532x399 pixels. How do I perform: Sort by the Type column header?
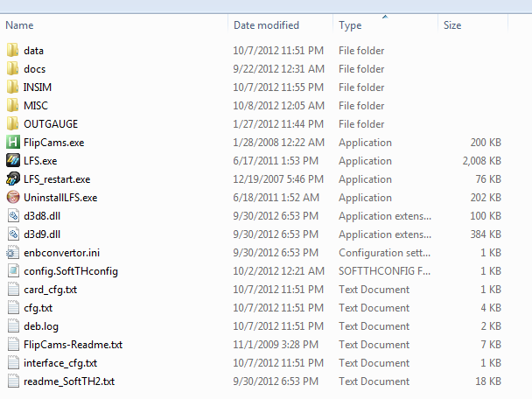click(x=350, y=25)
